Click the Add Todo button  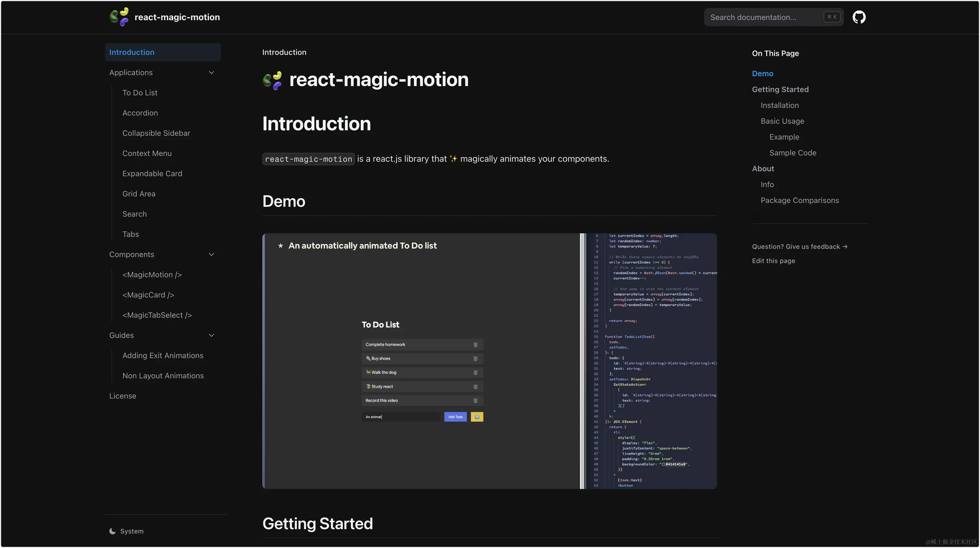[x=455, y=417]
